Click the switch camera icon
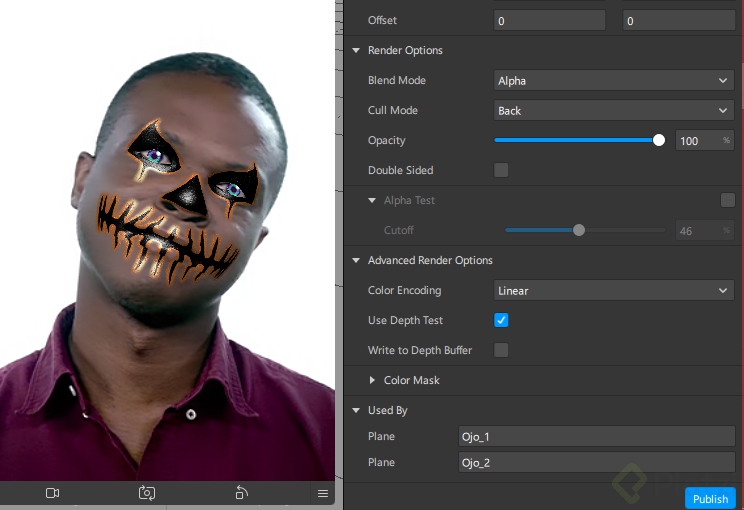Screen dimensions: 744x510 coord(147,493)
